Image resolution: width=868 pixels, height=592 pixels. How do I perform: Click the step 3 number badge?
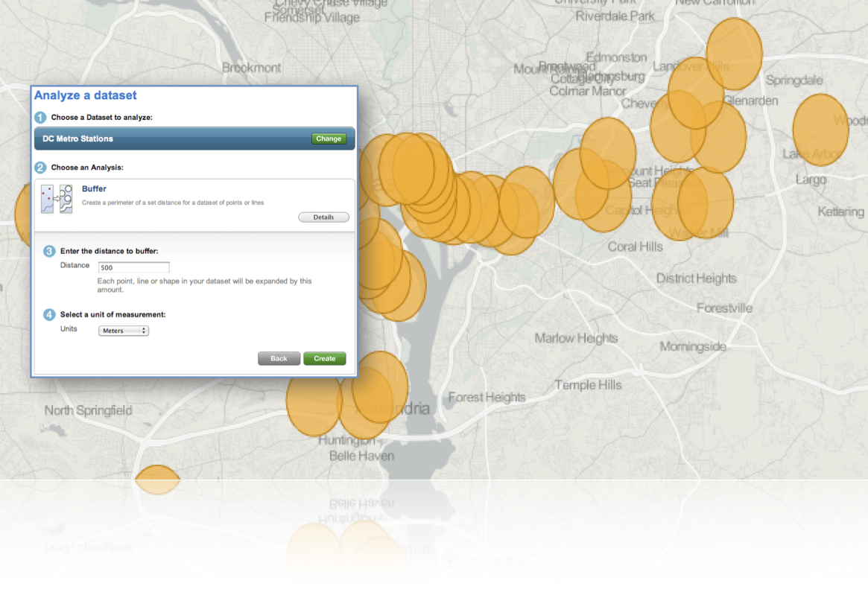point(49,251)
